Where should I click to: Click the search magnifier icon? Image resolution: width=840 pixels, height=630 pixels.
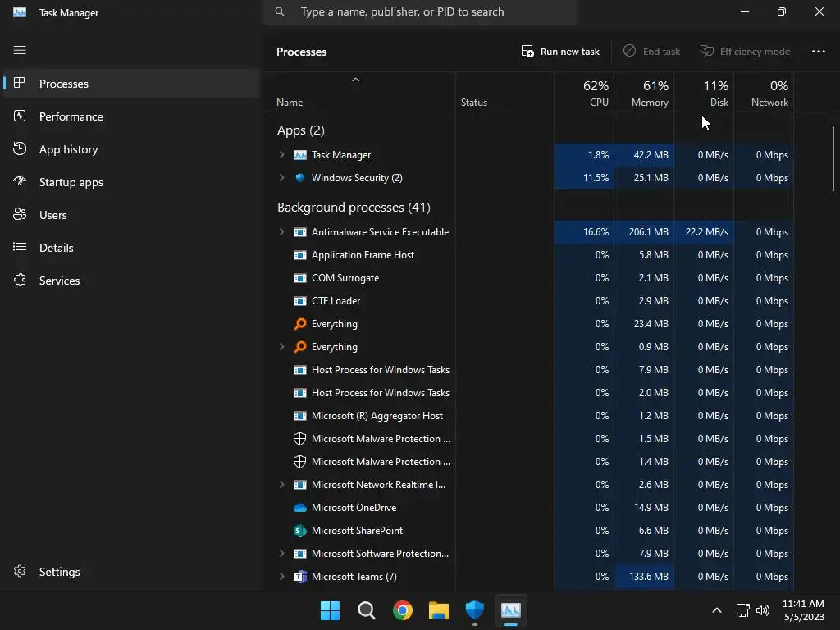coord(280,11)
